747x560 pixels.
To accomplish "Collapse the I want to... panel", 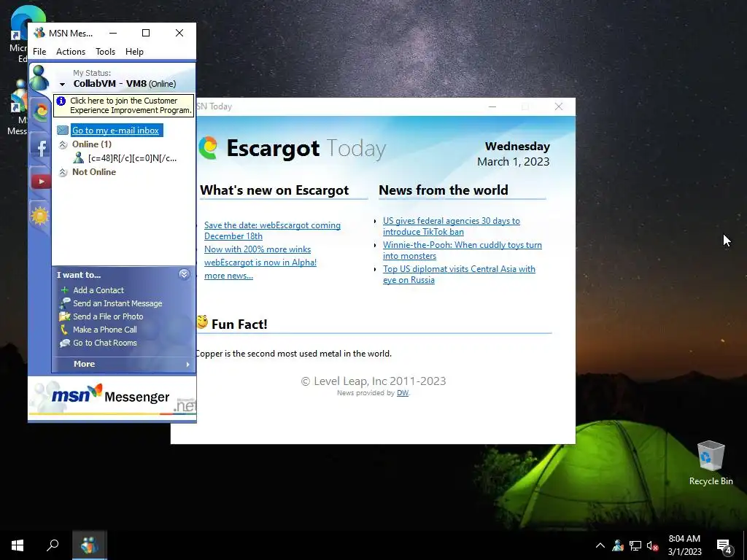I will [184, 274].
